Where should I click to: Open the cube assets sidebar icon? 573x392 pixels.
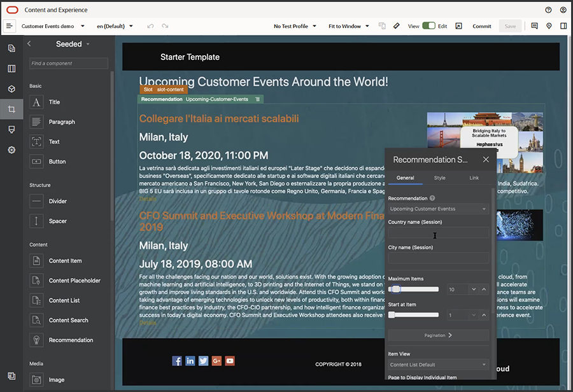click(x=11, y=89)
